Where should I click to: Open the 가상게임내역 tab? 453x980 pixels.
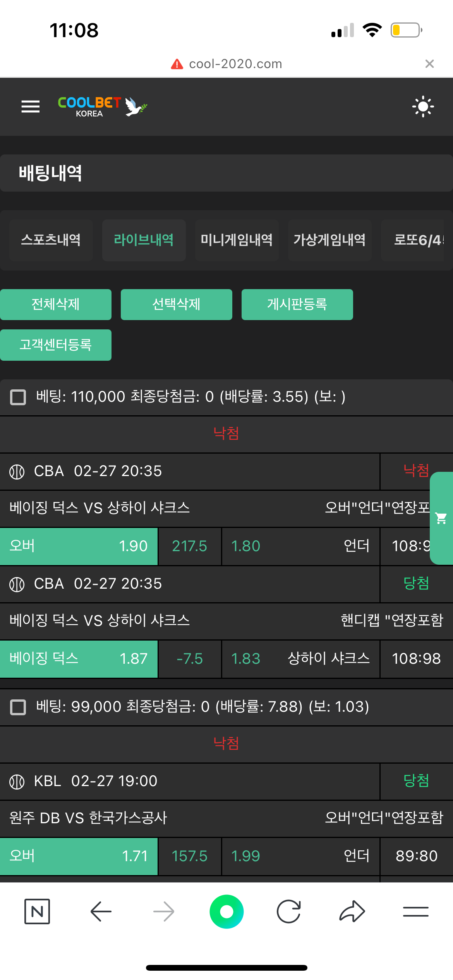[x=329, y=240]
